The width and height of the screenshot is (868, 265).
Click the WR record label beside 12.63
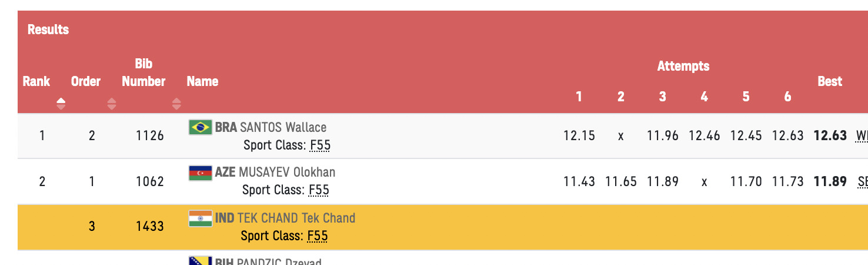862,136
